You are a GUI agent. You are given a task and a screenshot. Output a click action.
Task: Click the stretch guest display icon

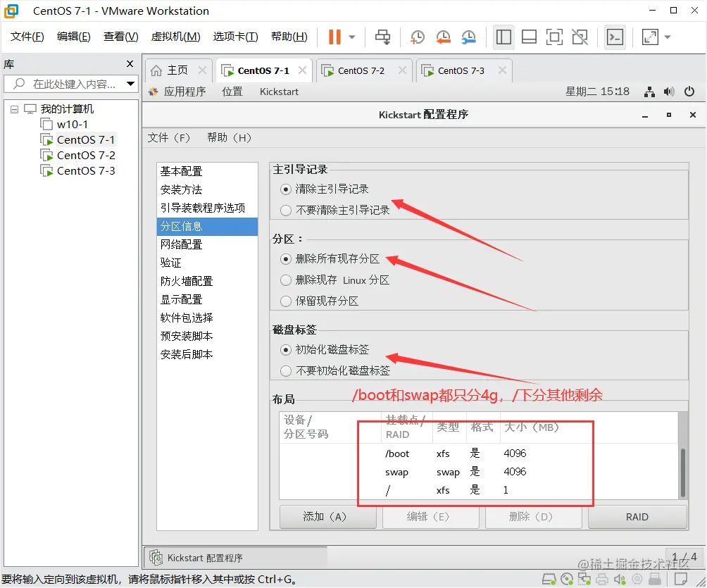tap(650, 37)
